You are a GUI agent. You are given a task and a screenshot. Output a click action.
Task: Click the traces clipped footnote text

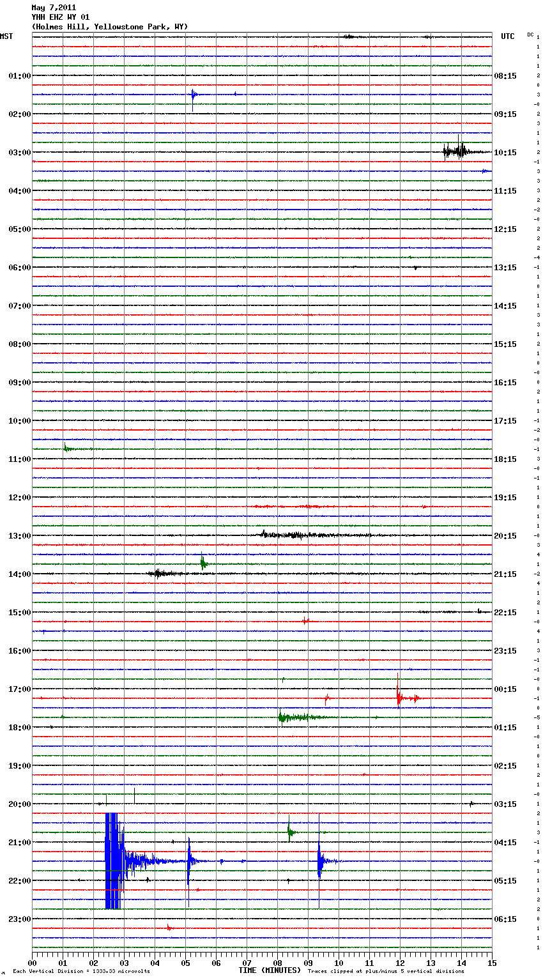click(x=386, y=972)
